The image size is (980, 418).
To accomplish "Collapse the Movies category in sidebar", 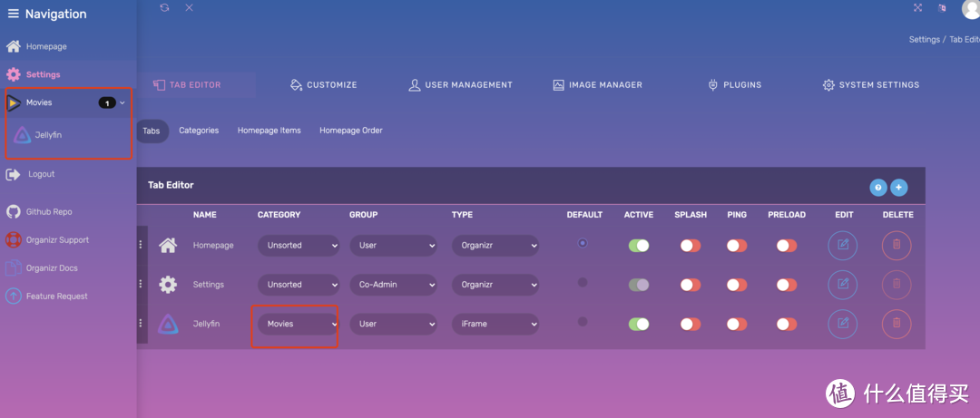I will tap(122, 103).
